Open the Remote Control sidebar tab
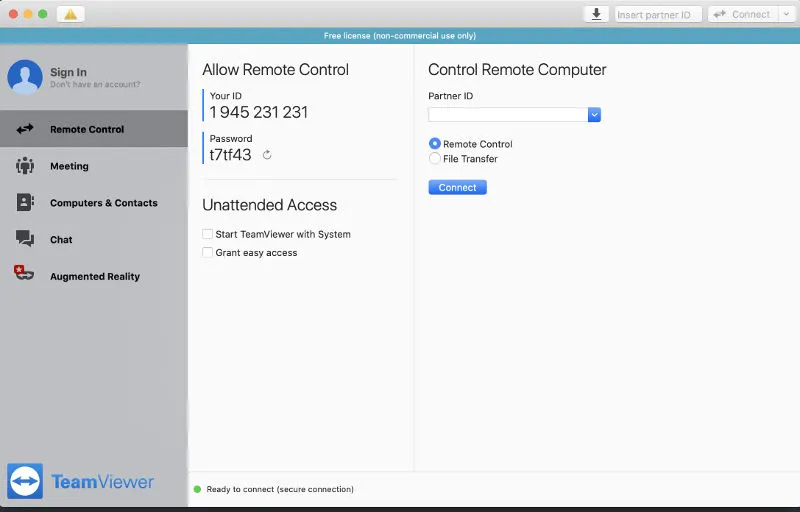 [x=94, y=129]
